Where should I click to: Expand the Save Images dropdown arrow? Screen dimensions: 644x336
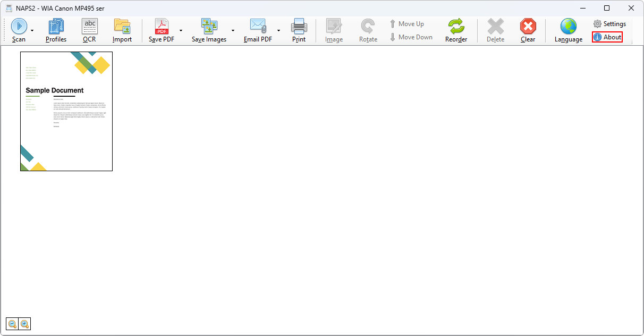point(233,30)
